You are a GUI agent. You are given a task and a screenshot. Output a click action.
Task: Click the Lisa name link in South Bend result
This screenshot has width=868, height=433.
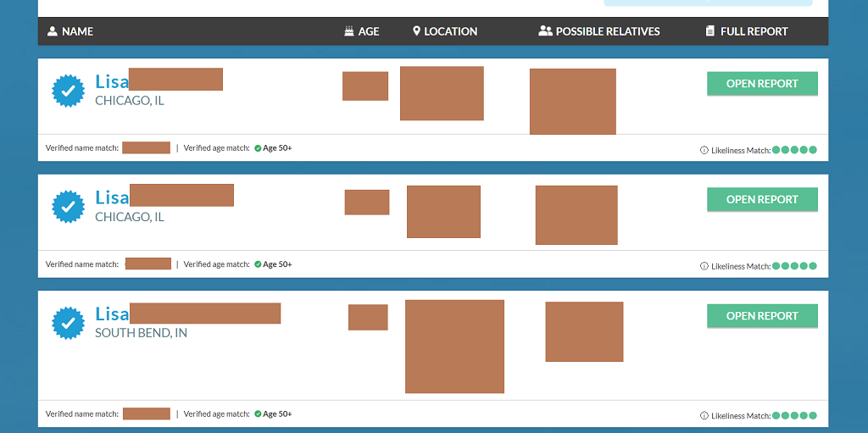tap(112, 314)
